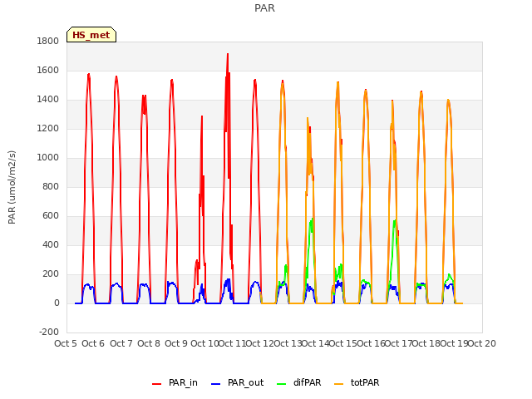
Task: Click the tallest red peak on Oct 11
Action: click(x=228, y=54)
